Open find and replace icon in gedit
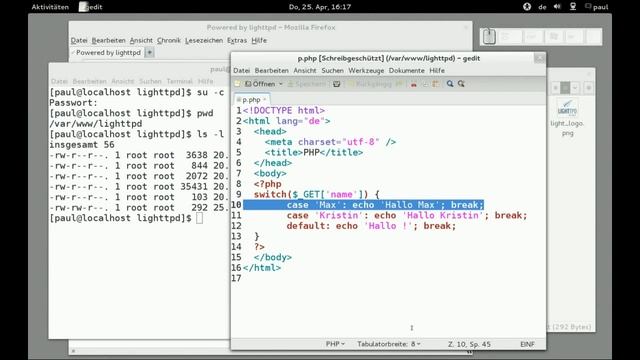This screenshot has width=640, height=360. tap(461, 84)
